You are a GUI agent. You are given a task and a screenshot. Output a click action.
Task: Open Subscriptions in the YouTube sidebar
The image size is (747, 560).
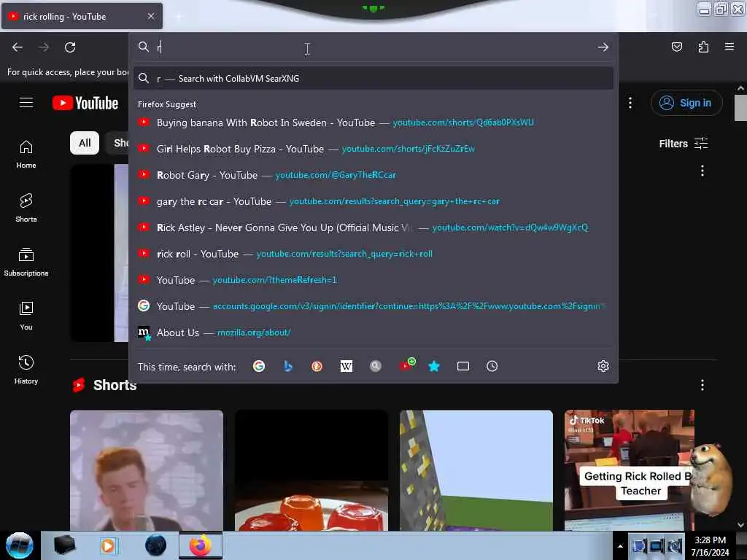point(26,262)
